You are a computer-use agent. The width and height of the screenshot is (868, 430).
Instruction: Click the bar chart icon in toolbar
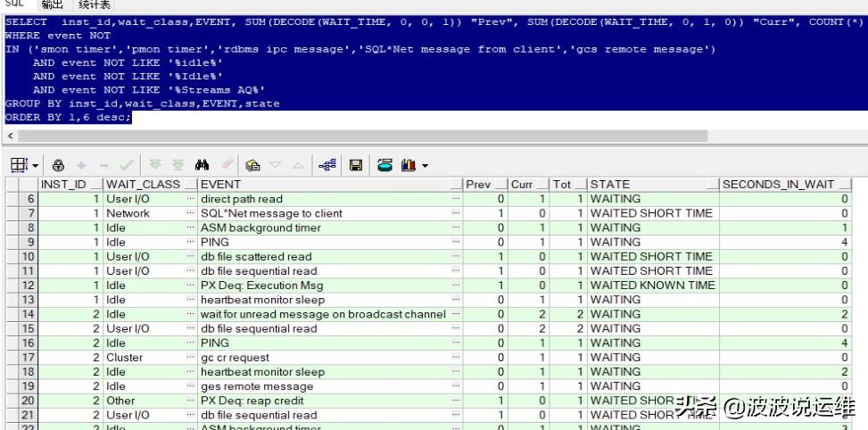pyautogui.click(x=409, y=165)
